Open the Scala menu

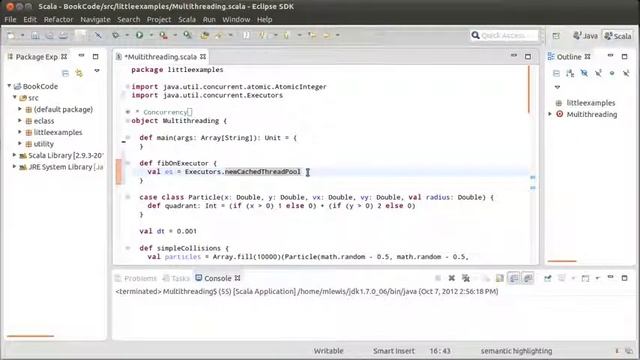[x=187, y=20]
